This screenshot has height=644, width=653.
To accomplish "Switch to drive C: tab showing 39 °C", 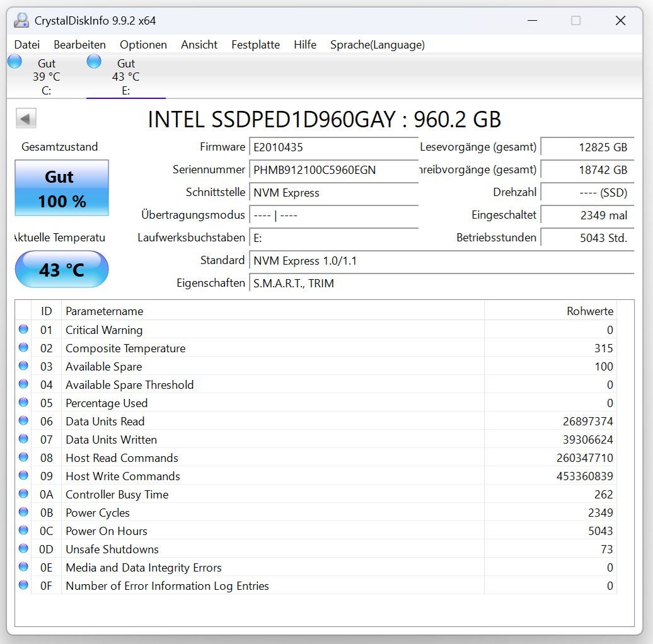I will (46, 77).
